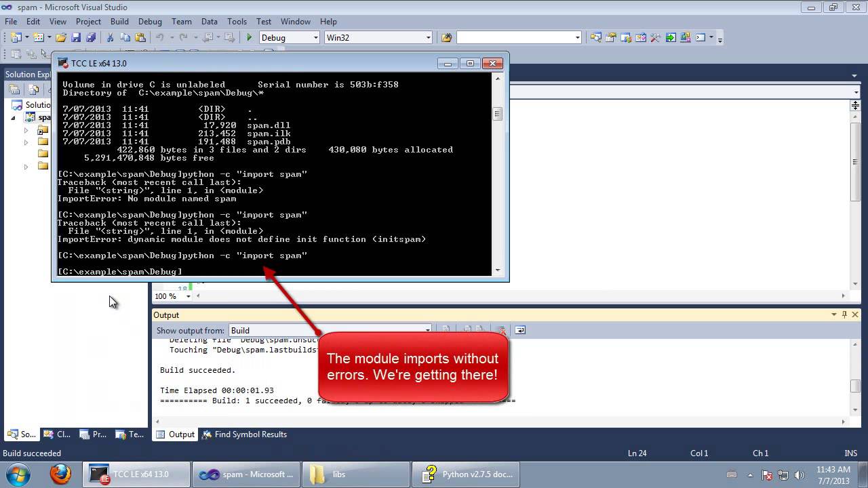Screen dimensions: 868x488
Task: Click Solution Explorer's Properties icon
Action: [14, 89]
